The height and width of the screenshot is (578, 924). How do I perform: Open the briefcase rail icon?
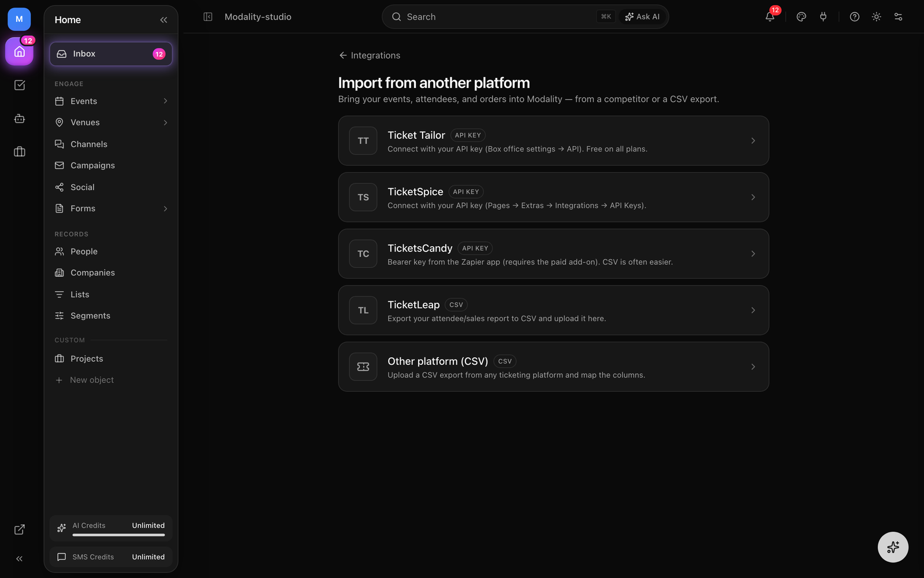coord(19,151)
